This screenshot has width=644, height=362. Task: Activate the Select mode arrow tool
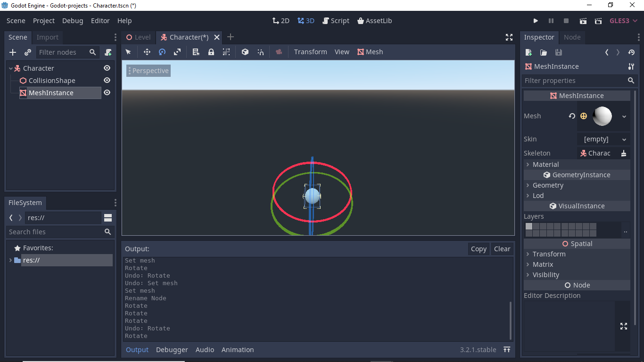click(128, 52)
